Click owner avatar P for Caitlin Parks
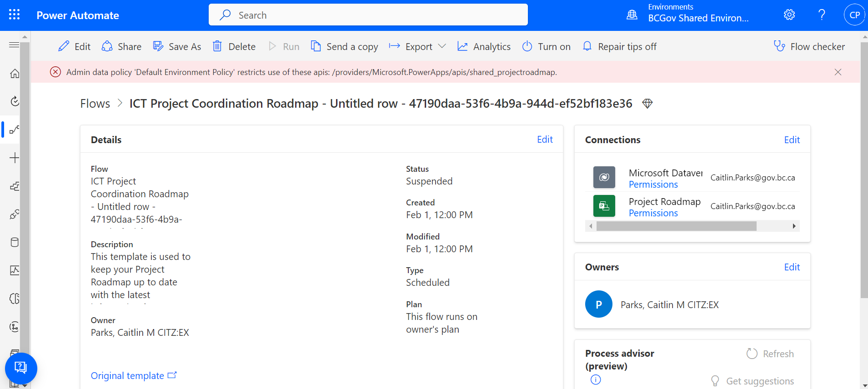This screenshot has height=389, width=868. tap(599, 304)
